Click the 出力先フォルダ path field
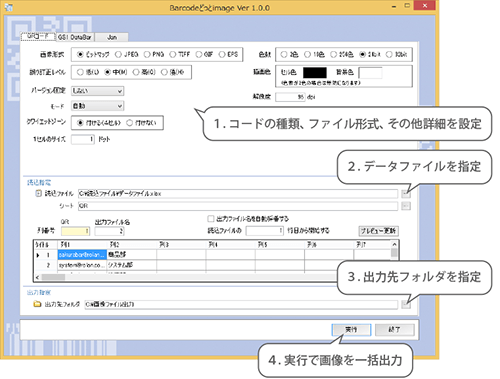This screenshot has width=500, height=379. tap(241, 304)
